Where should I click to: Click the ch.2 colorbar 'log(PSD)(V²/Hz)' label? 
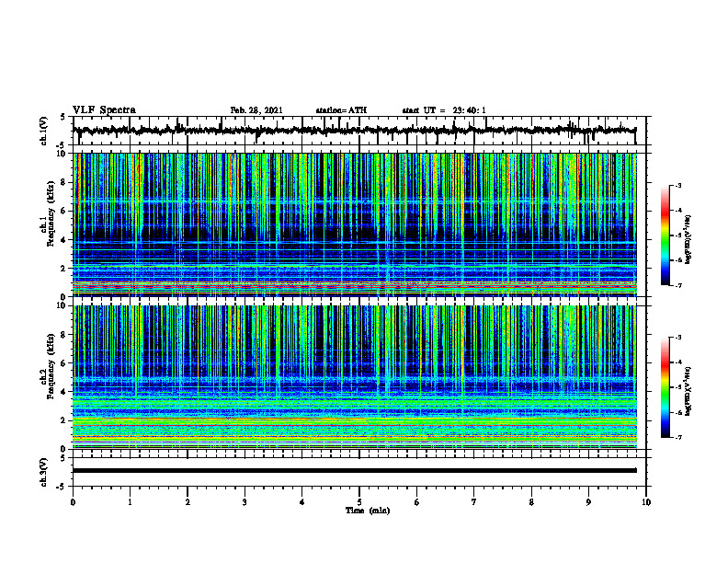[688, 391]
